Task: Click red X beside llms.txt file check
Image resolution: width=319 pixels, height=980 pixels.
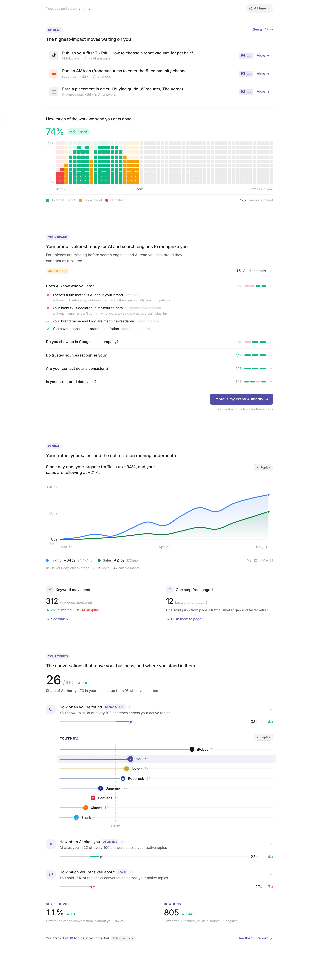Action: point(48,295)
